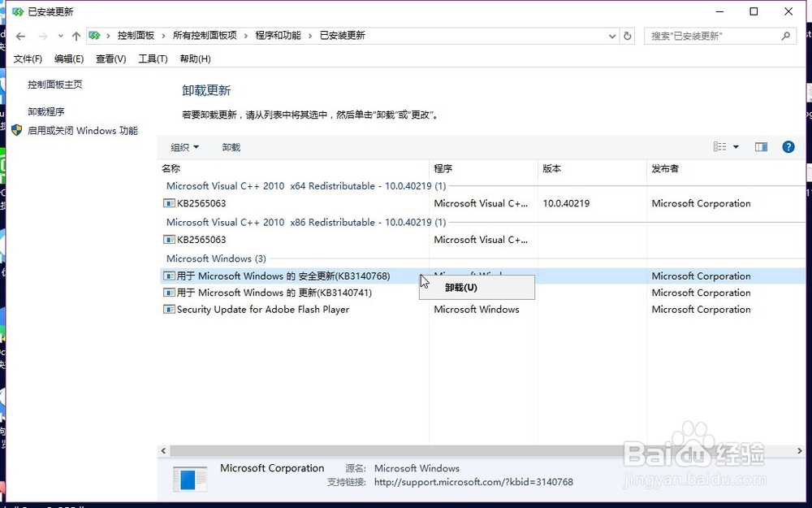Collapse the Microsoft Windows (3) group

pos(216,258)
